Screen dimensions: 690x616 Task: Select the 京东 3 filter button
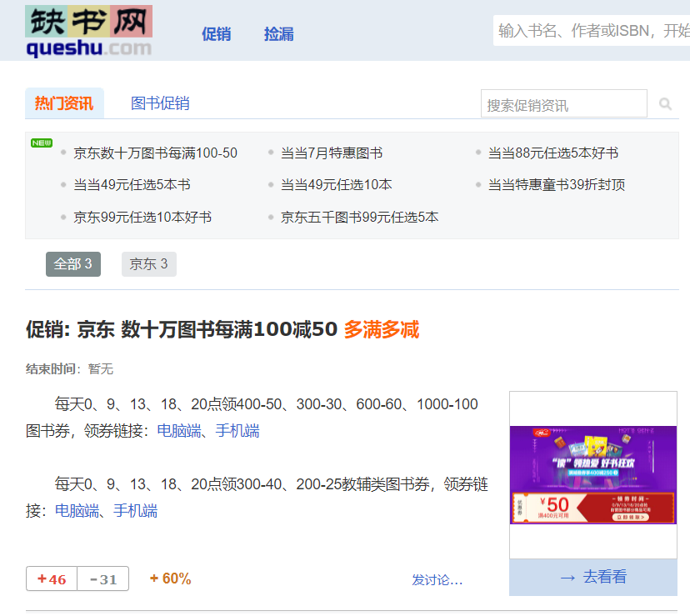[x=148, y=264]
